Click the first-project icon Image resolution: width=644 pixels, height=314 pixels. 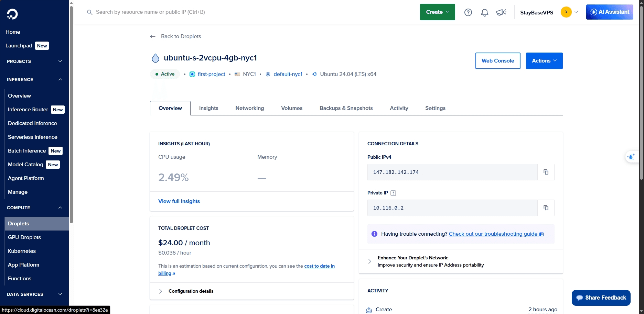point(192,74)
